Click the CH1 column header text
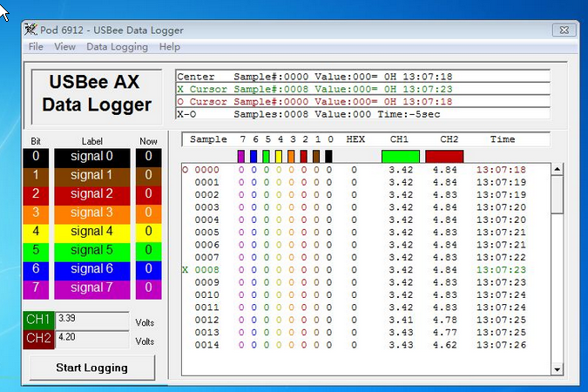588x392 pixels. tap(399, 139)
